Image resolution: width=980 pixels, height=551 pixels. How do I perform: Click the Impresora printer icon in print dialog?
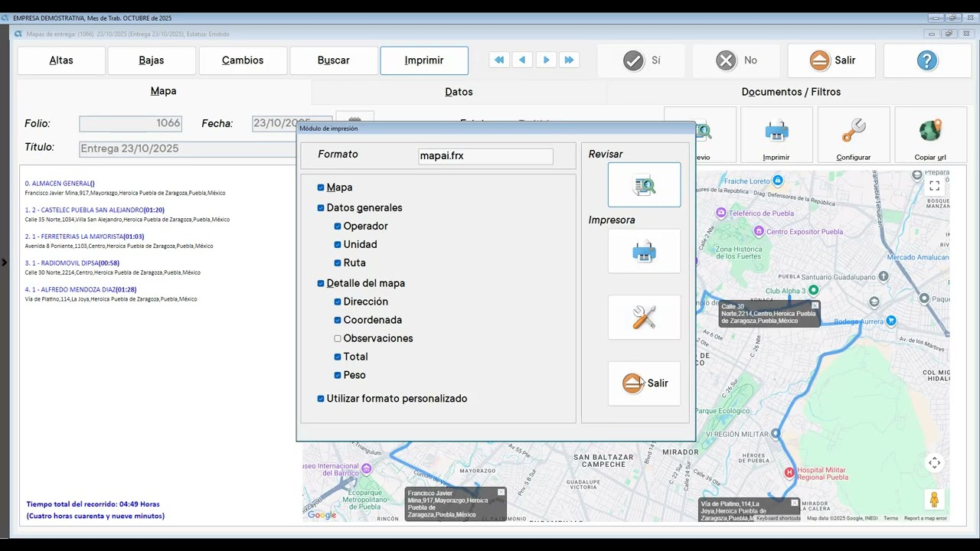[644, 251]
